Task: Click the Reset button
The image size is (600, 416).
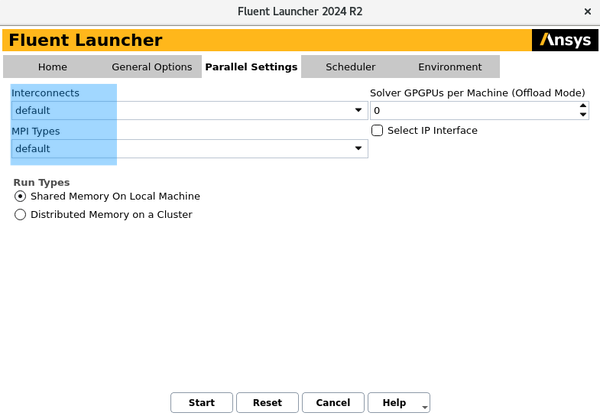Action: (267, 403)
